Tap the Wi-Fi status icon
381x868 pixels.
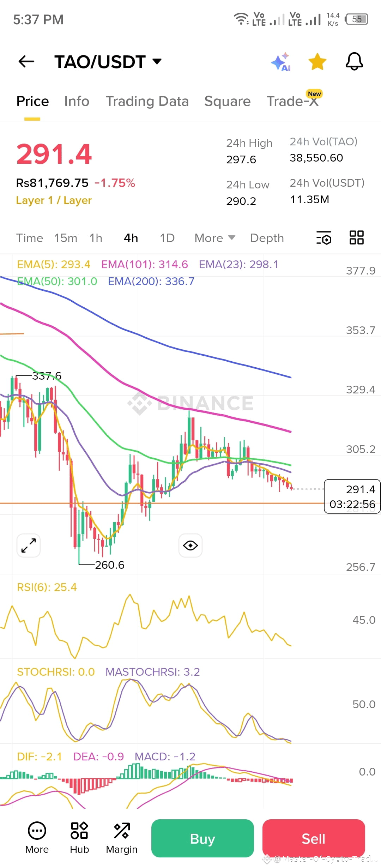pos(241,19)
